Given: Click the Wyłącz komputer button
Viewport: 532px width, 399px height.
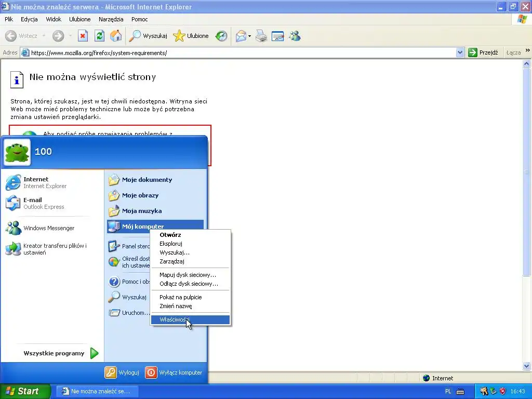Looking at the screenshot, I should [x=174, y=373].
